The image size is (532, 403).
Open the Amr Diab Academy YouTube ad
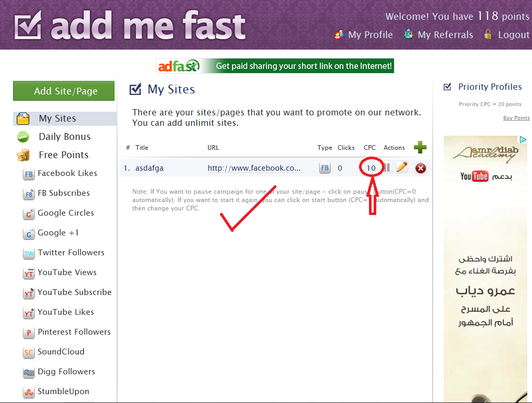(x=485, y=269)
